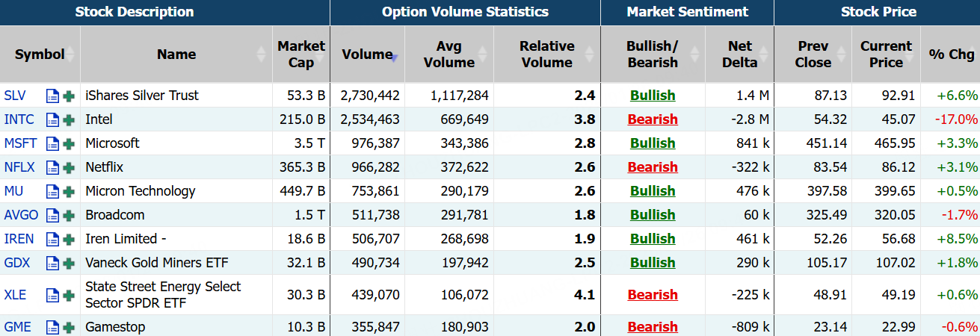Open the document icon in the MSFT row
Screen dimensions: 980x336
[52, 143]
